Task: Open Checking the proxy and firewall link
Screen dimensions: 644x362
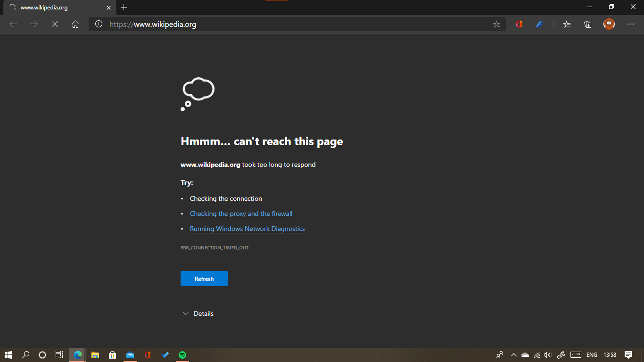Action: tap(241, 214)
